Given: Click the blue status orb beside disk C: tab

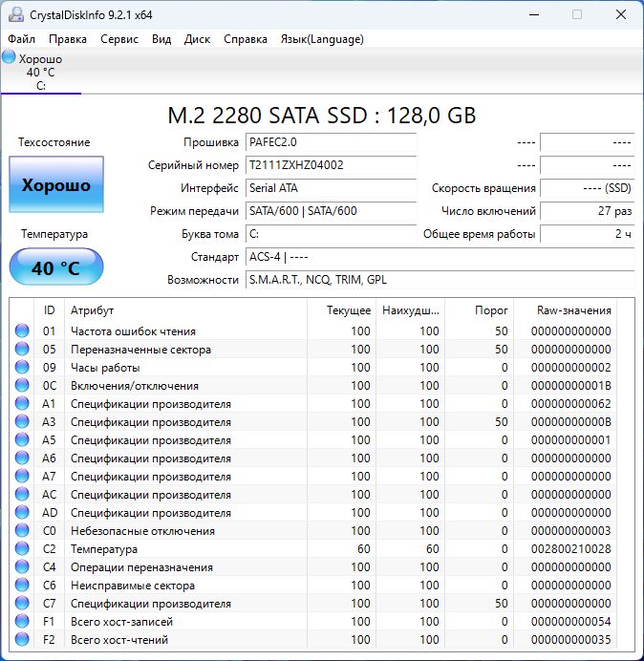Looking at the screenshot, I should (9, 57).
